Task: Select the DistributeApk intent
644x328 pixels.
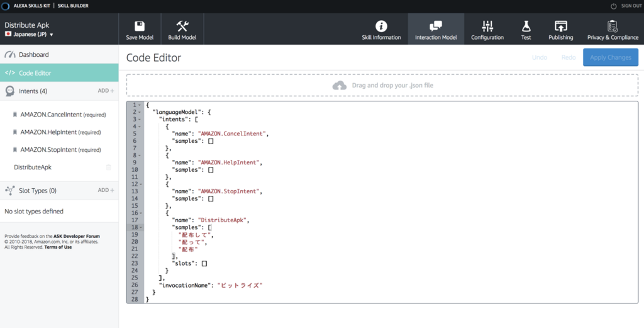Action: pyautogui.click(x=33, y=167)
